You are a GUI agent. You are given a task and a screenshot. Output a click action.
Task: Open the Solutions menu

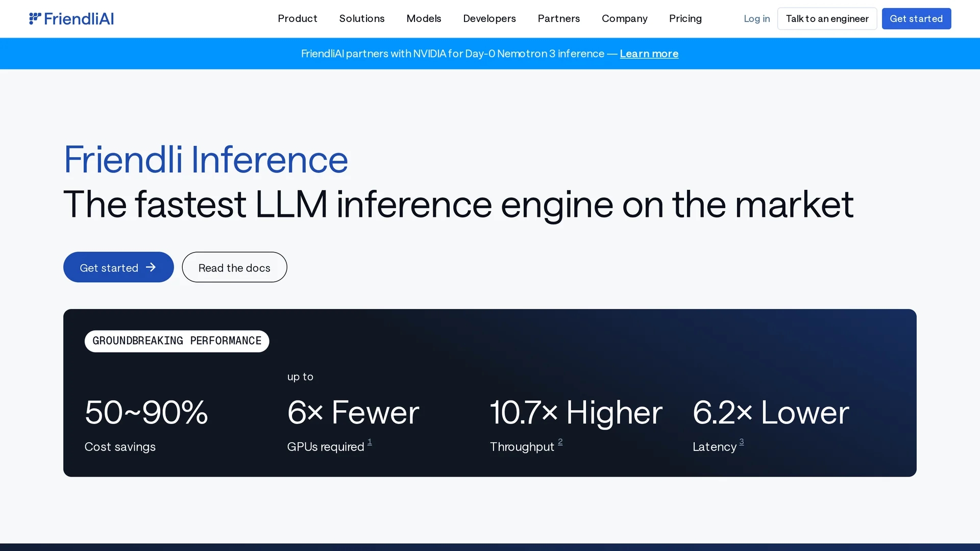pos(362,19)
